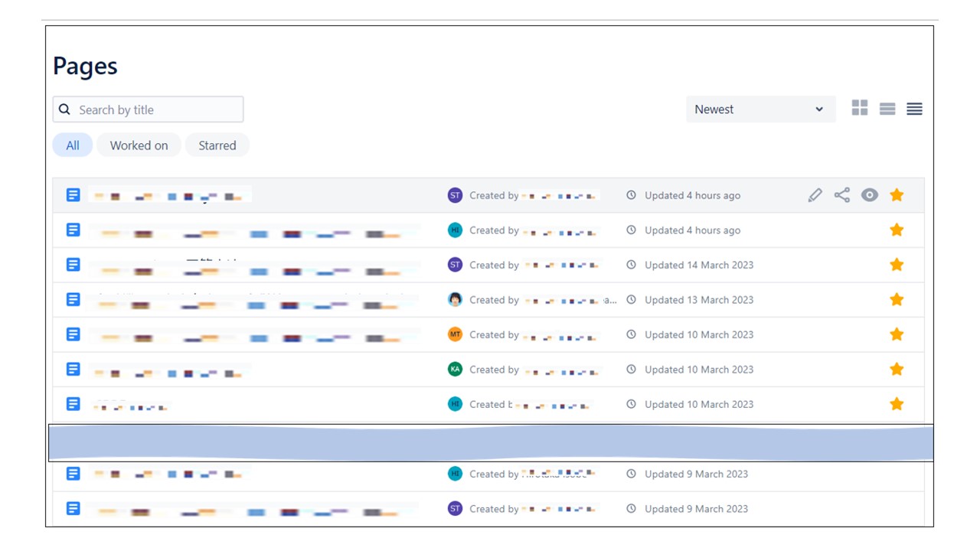Click the "Pages" heading
The width and height of the screenshot is (980, 551).
[x=85, y=67]
